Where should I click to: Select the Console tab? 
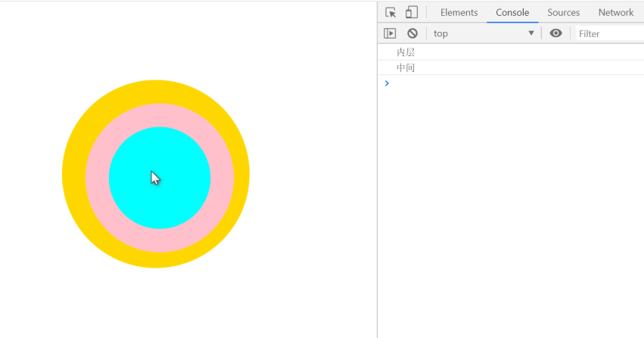512,12
